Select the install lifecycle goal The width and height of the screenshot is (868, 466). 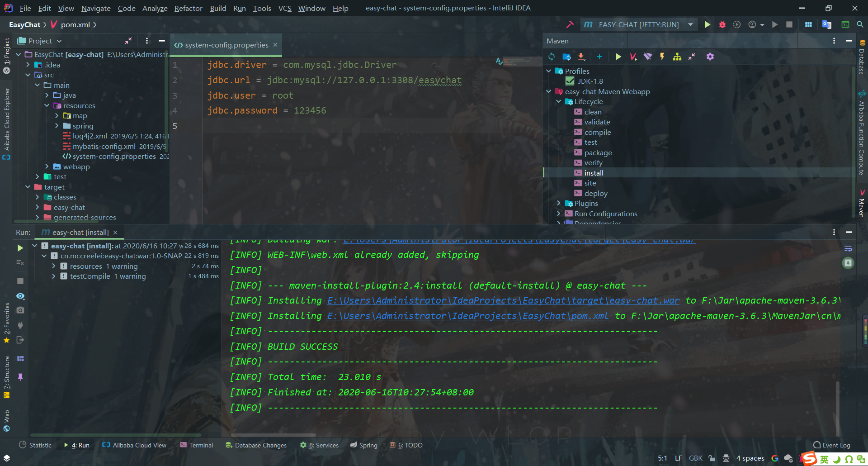click(x=594, y=173)
